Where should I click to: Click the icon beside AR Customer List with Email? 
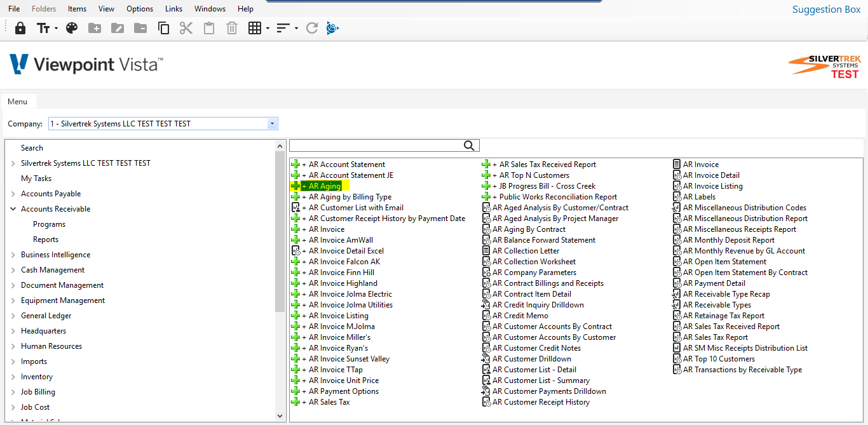(295, 208)
